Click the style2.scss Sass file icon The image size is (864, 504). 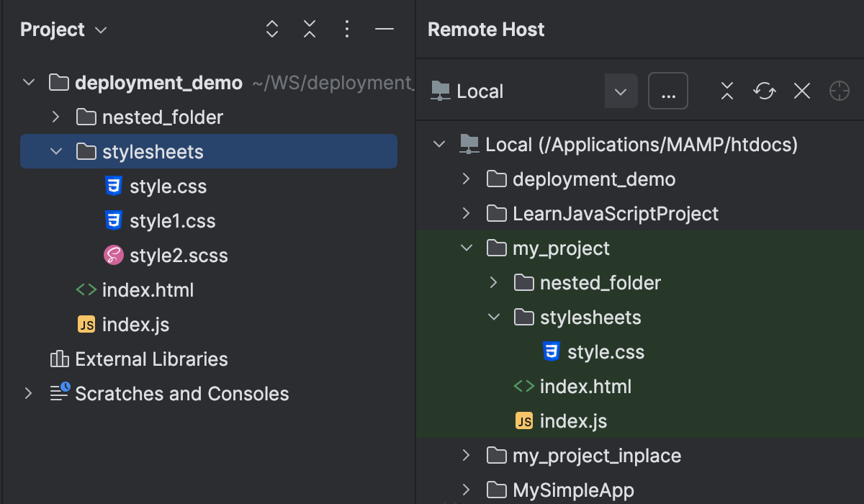[x=113, y=255]
